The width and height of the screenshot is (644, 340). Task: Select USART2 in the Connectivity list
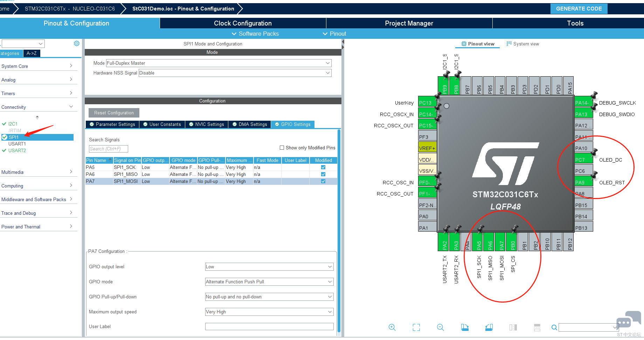click(17, 150)
